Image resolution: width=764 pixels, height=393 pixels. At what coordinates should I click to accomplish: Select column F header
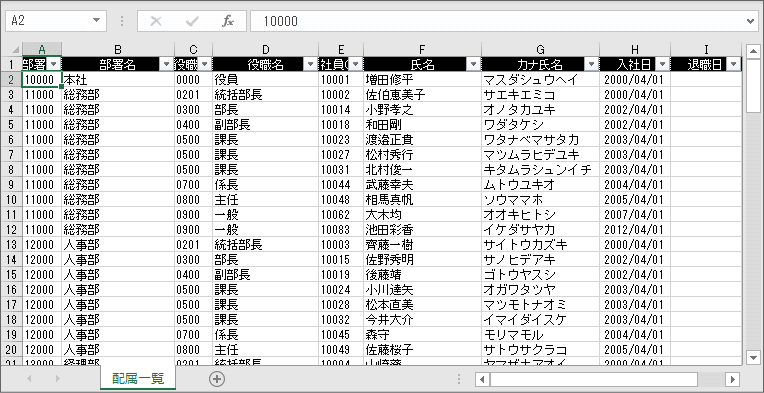click(x=422, y=49)
